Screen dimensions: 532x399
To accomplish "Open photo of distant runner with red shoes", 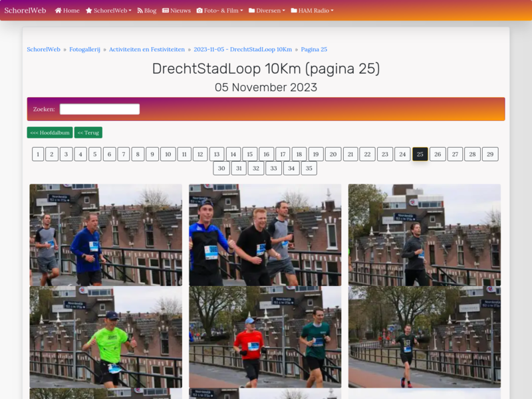I will 424,337.
